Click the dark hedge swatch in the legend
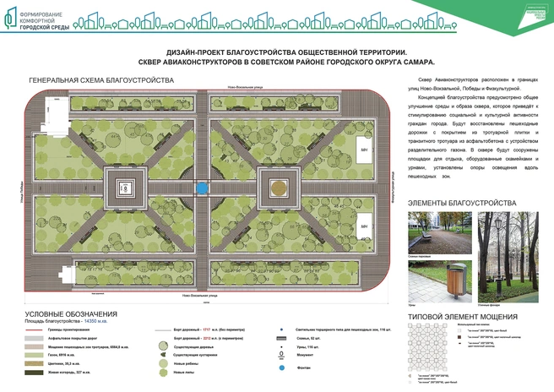The width and height of the screenshot is (554, 392). (34, 373)
